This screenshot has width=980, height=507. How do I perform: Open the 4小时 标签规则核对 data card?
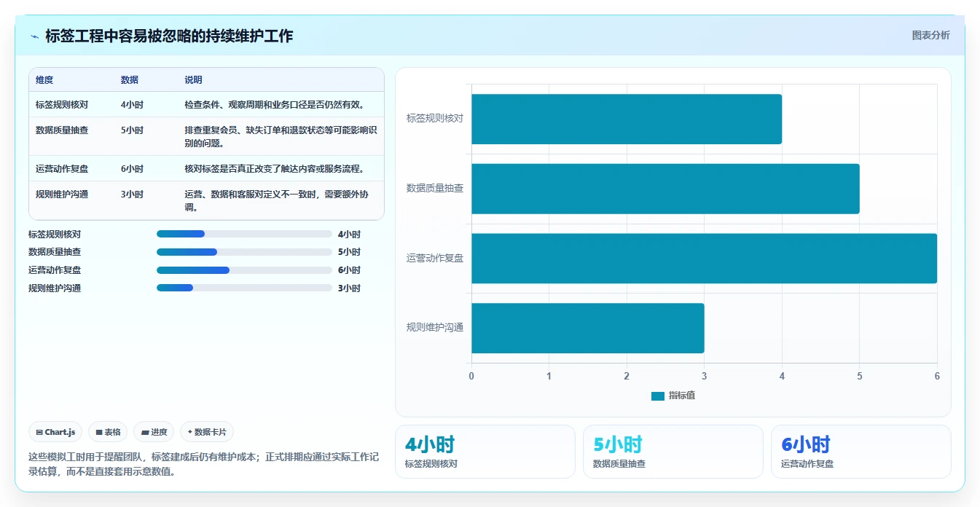pyautogui.click(x=485, y=452)
